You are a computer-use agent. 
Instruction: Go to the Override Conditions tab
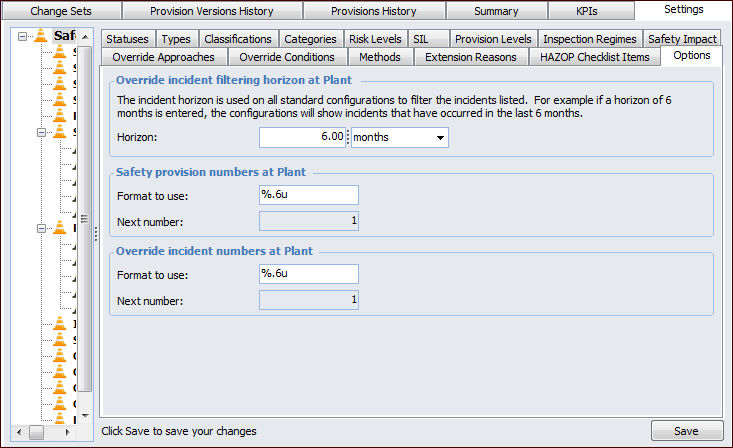pyautogui.click(x=287, y=57)
